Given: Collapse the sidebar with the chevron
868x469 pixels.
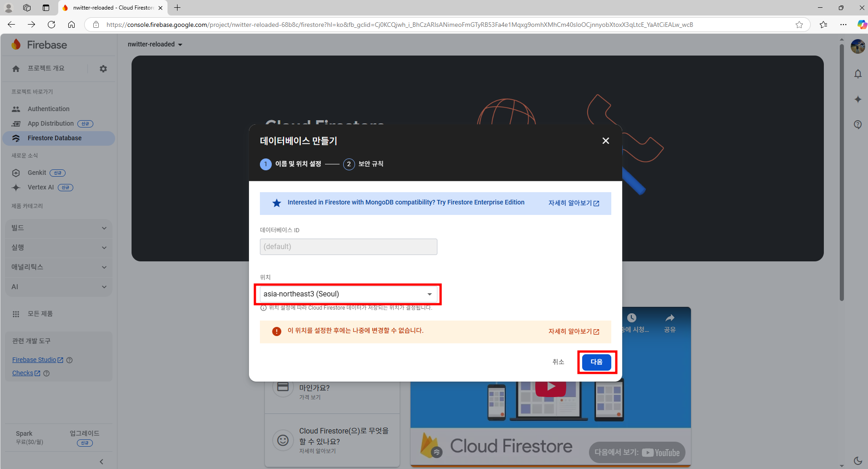Looking at the screenshot, I should tap(102, 461).
